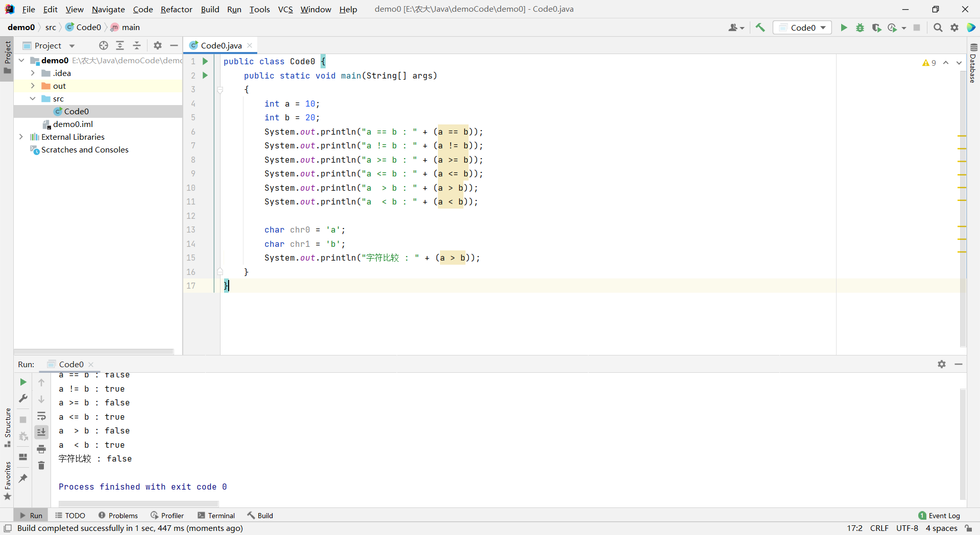This screenshot has height=535, width=980.
Task: Open the Refactor menu
Action: click(176, 9)
